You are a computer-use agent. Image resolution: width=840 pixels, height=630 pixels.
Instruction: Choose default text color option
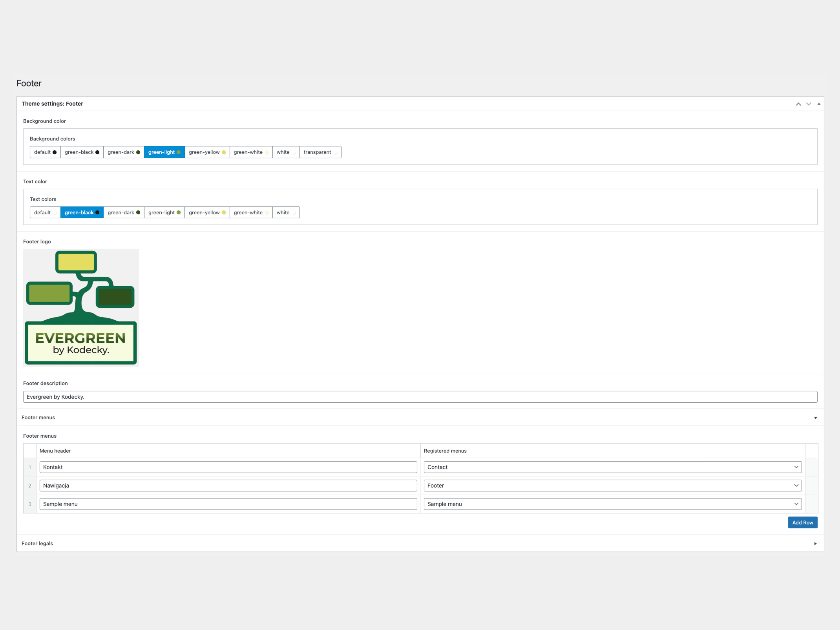coord(45,213)
